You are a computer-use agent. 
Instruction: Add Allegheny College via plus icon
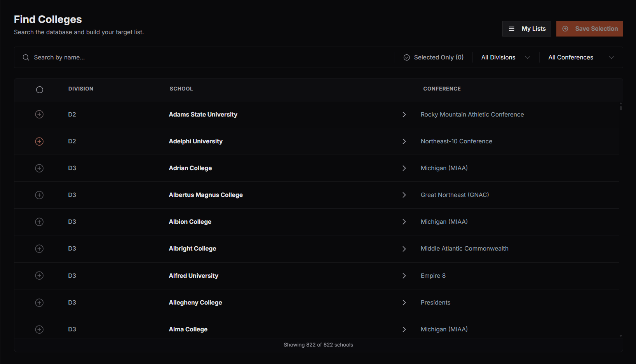click(39, 303)
